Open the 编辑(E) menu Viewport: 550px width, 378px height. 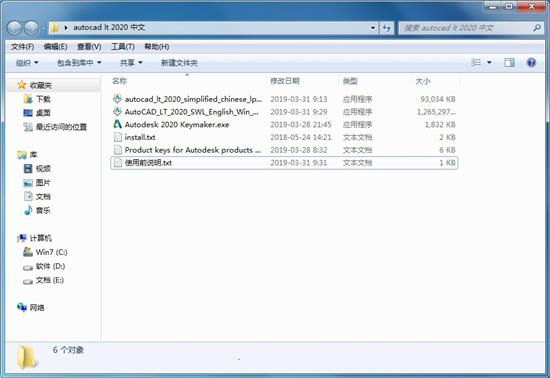pos(55,47)
